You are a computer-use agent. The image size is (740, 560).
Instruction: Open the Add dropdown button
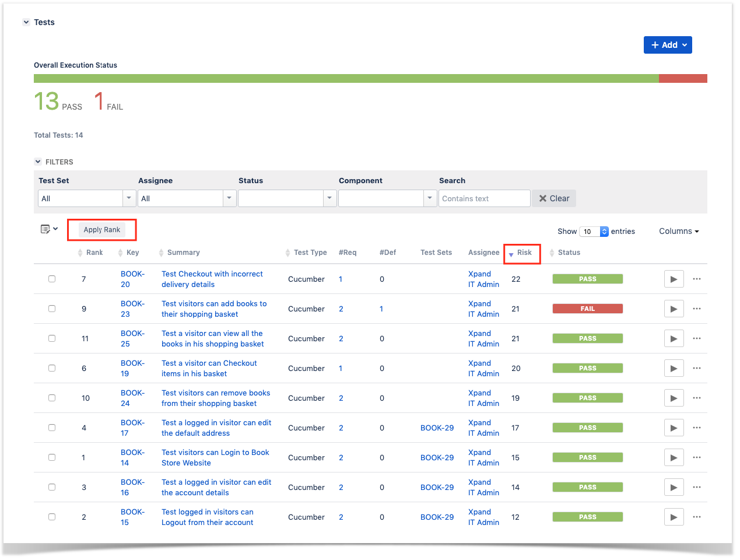click(x=668, y=45)
